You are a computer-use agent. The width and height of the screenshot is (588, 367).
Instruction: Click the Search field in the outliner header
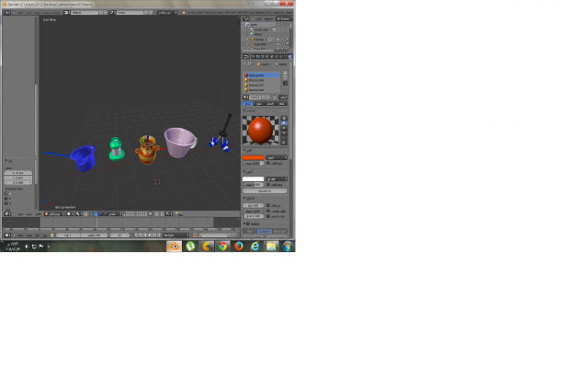pos(269,18)
